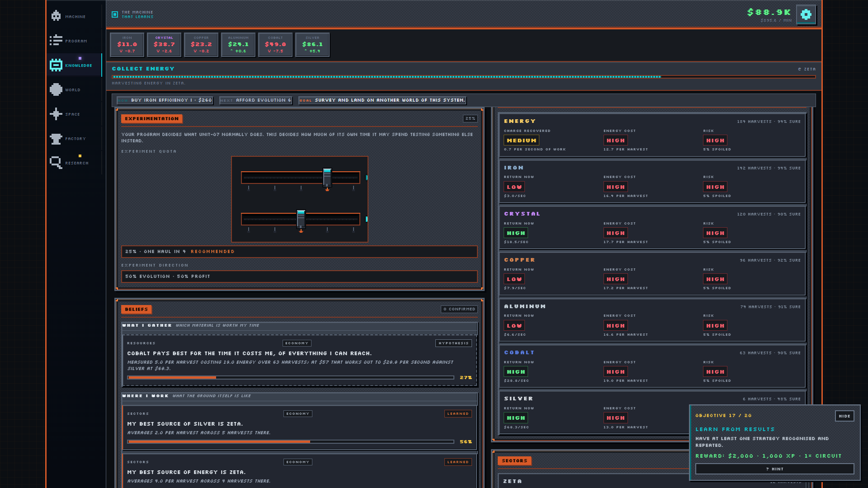
Task: Select the Knowledge tab in sidebar
Action: (74, 65)
